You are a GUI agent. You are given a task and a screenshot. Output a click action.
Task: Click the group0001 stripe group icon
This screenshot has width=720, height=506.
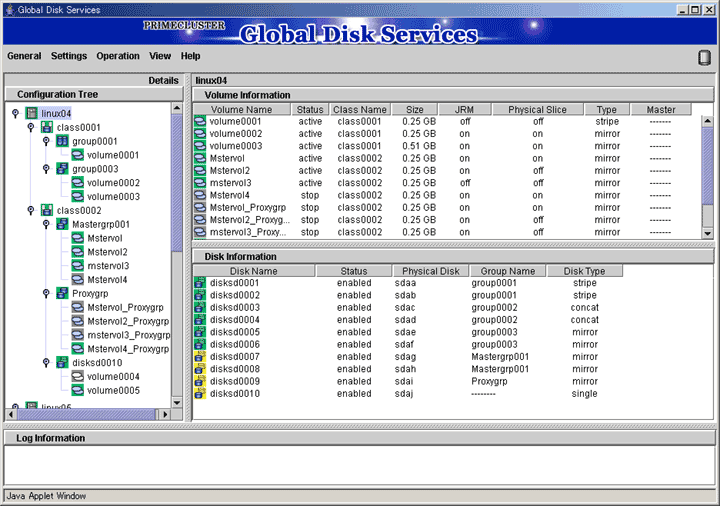62,141
